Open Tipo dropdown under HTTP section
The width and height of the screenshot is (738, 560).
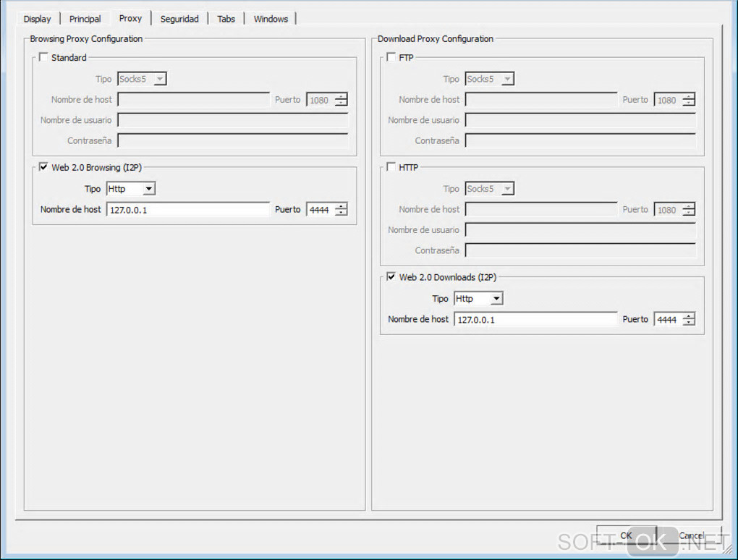490,189
